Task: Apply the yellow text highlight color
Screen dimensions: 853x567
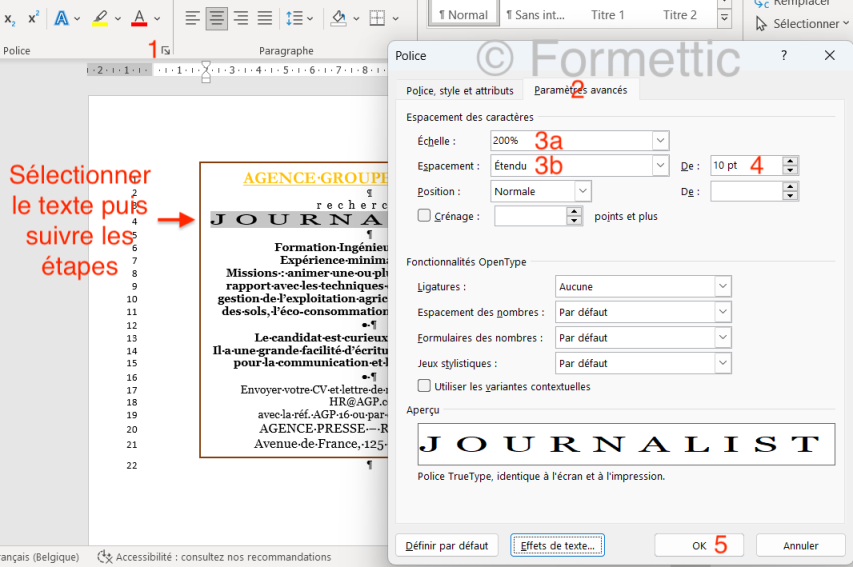Action: 100,18
